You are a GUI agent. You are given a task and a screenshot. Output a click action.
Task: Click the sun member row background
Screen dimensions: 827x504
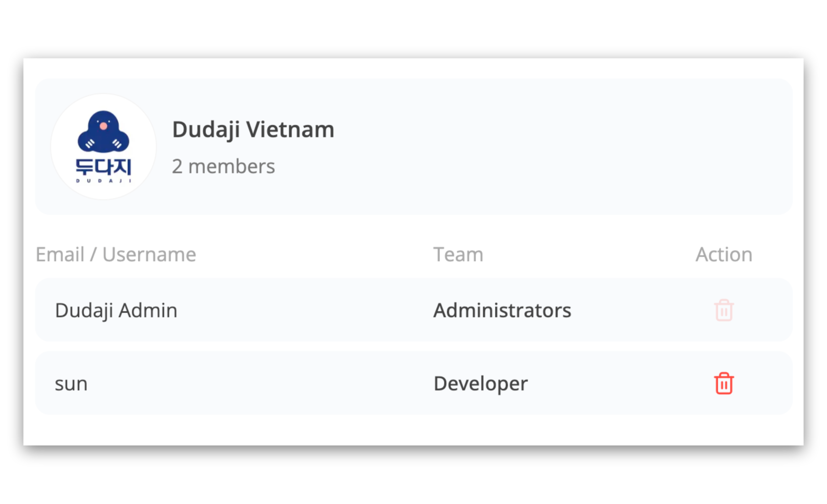coord(413,383)
